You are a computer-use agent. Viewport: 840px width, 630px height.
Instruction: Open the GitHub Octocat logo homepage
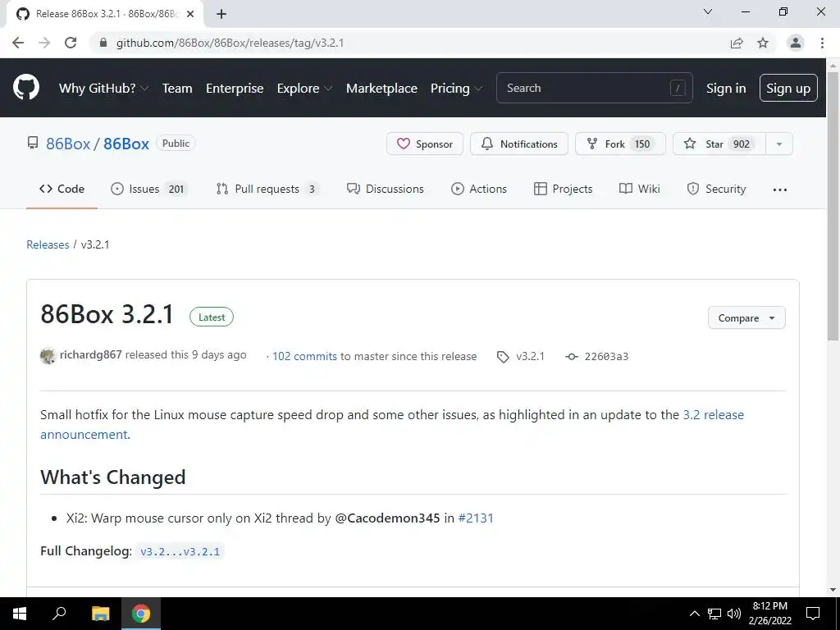click(x=26, y=88)
